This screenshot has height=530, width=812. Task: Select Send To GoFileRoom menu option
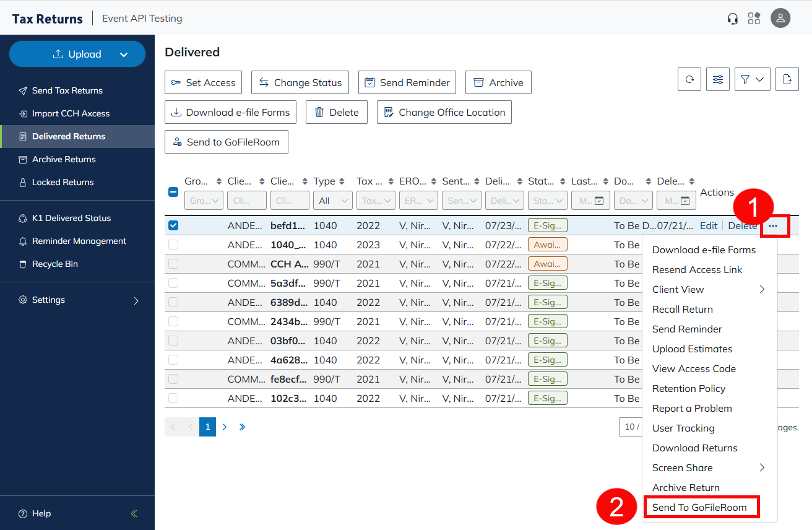tap(699, 507)
